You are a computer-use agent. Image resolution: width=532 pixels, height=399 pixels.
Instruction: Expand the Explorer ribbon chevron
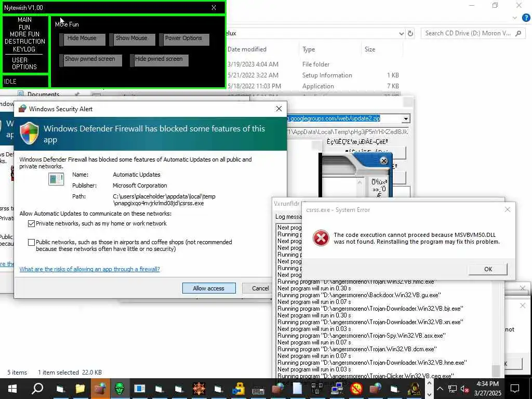(515, 18)
